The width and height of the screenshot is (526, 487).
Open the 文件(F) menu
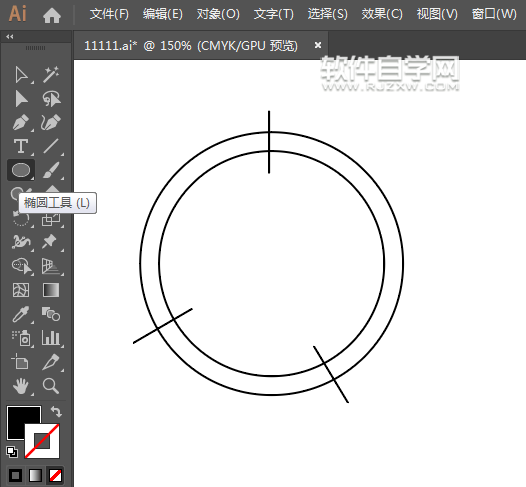tap(109, 14)
